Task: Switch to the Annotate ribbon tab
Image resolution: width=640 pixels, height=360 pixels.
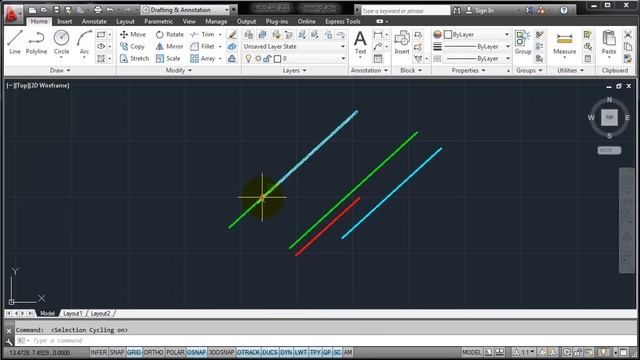Action: pos(94,21)
